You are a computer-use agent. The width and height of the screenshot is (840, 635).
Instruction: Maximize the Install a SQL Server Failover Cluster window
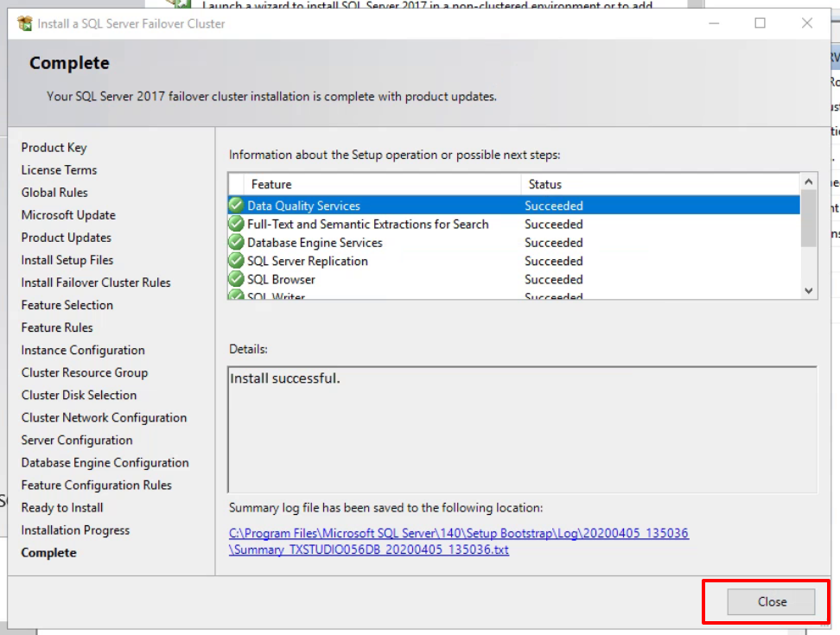(760, 23)
